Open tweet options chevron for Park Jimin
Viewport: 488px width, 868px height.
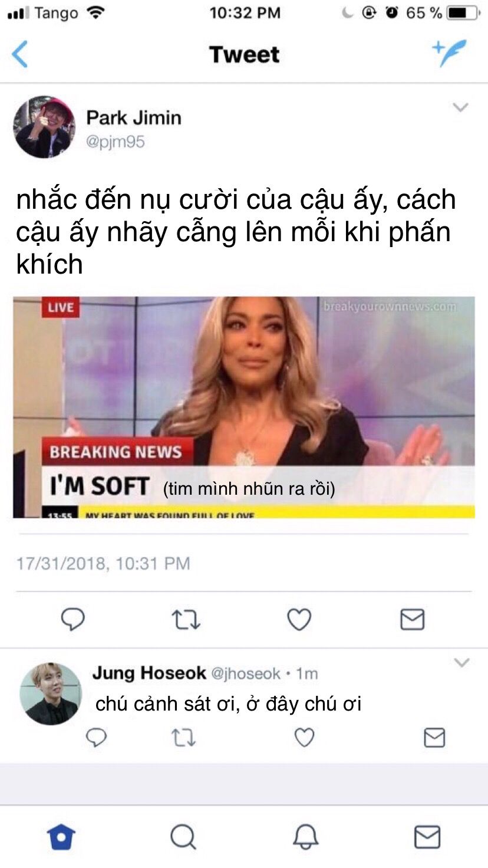[x=460, y=107]
